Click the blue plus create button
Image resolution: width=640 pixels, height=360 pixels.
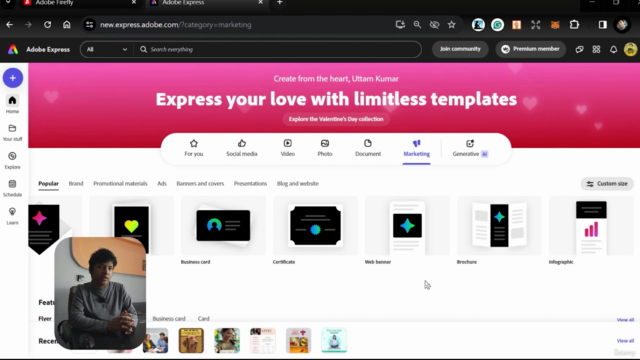[x=13, y=78]
